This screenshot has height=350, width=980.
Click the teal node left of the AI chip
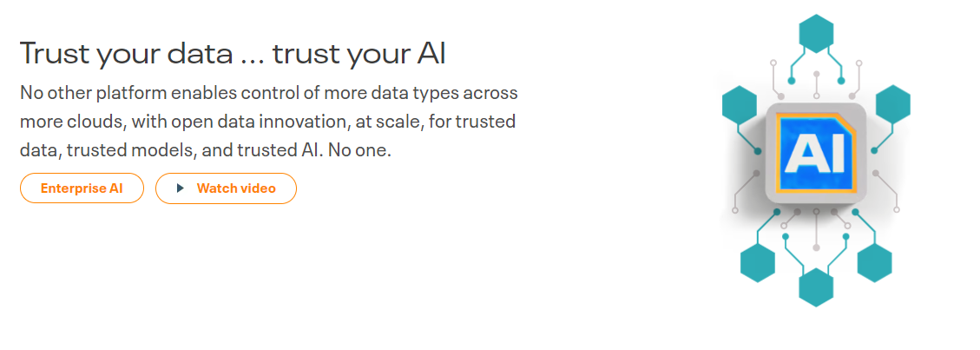[758, 151]
